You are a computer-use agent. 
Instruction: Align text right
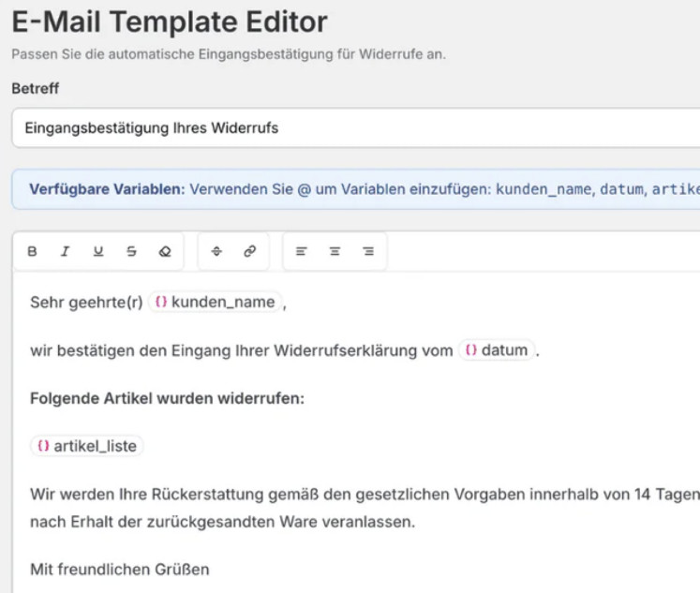(368, 251)
